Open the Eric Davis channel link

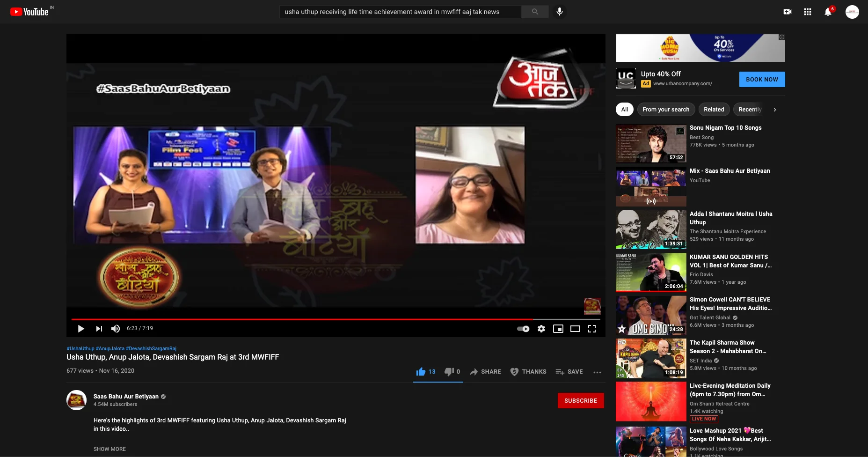[x=701, y=275]
